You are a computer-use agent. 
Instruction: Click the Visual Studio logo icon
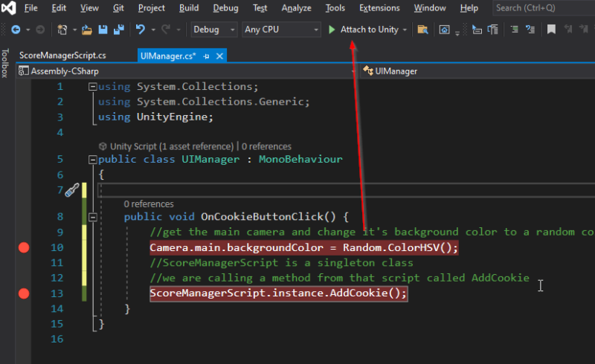(x=8, y=7)
